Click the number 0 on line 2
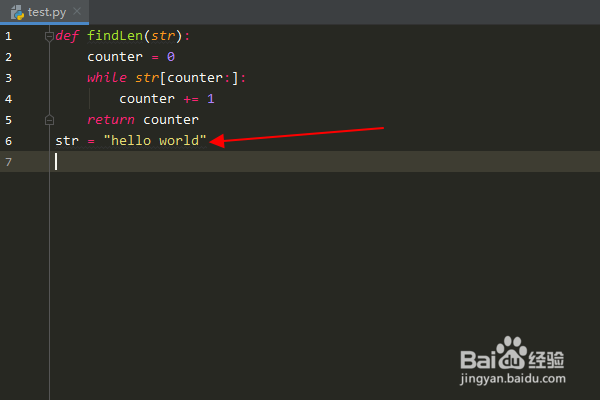Image resolution: width=600 pixels, height=400 pixels. coord(171,57)
